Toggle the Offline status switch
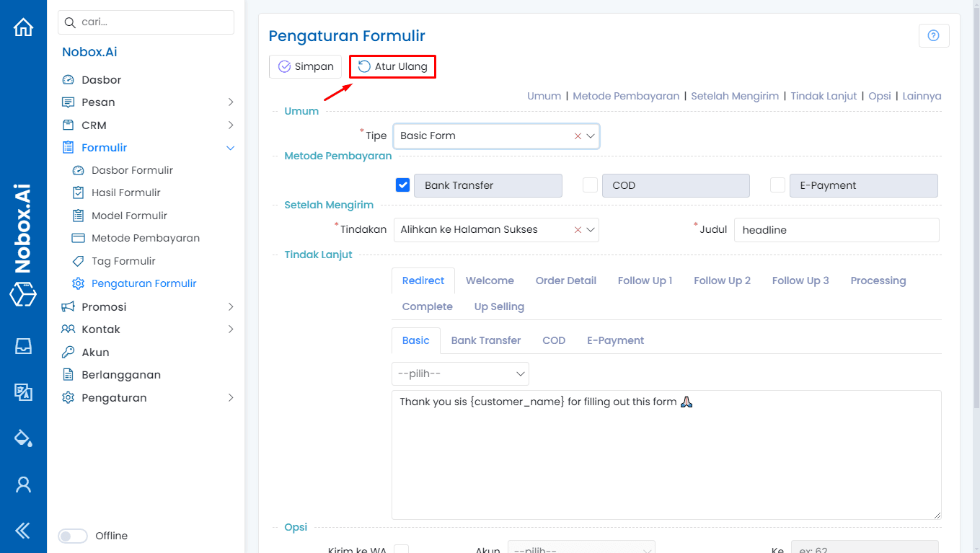 (73, 536)
